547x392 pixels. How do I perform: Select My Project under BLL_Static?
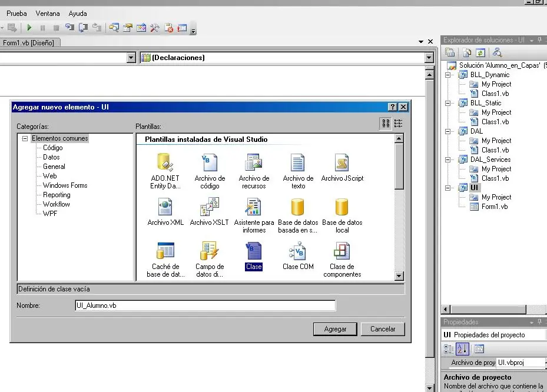pos(496,112)
